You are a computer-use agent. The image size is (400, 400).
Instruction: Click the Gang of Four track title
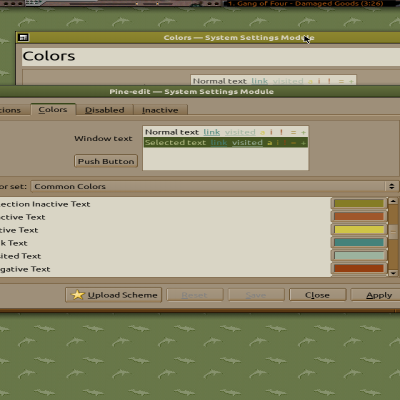click(306, 4)
